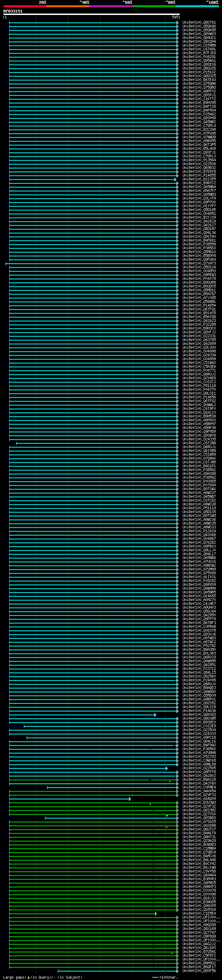Click the UniRef100_B9TSW1 label
The image size is (222, 980).
click(x=199, y=489)
